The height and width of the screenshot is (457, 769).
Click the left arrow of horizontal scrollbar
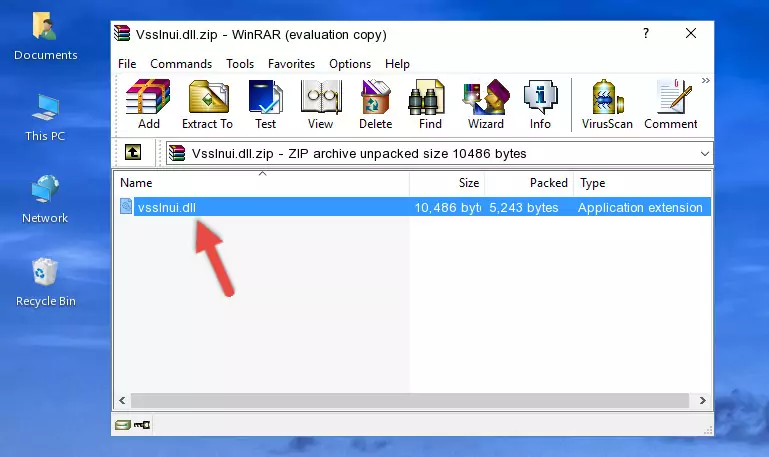coord(122,401)
